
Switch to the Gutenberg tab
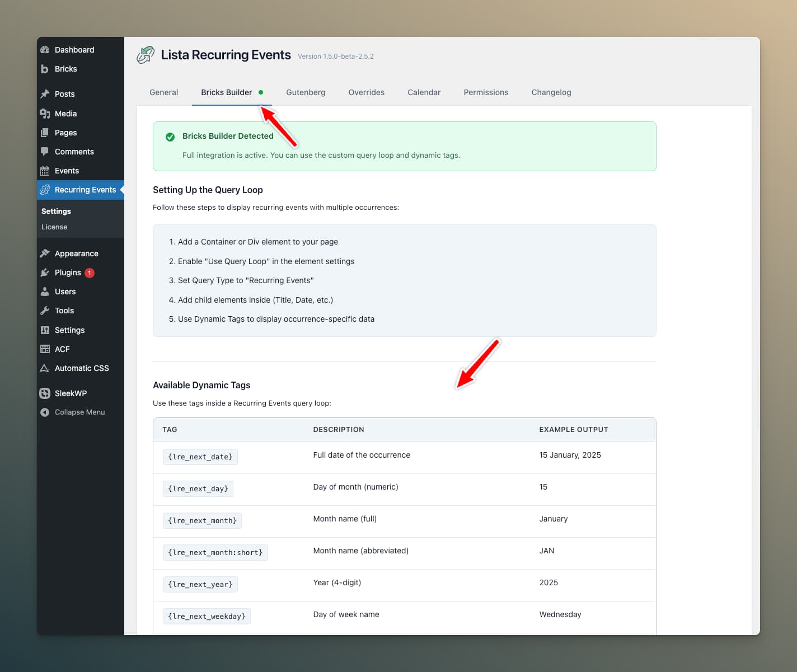click(x=306, y=92)
